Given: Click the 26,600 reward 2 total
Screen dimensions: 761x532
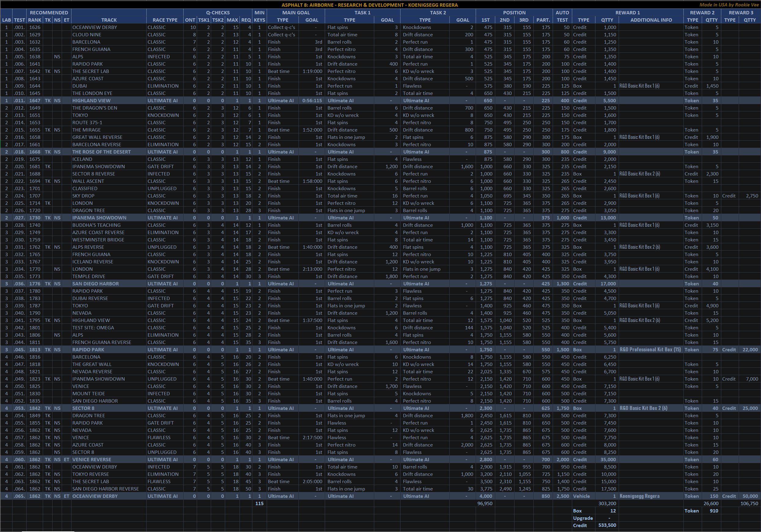Looking at the screenshot, I should click(711, 503).
